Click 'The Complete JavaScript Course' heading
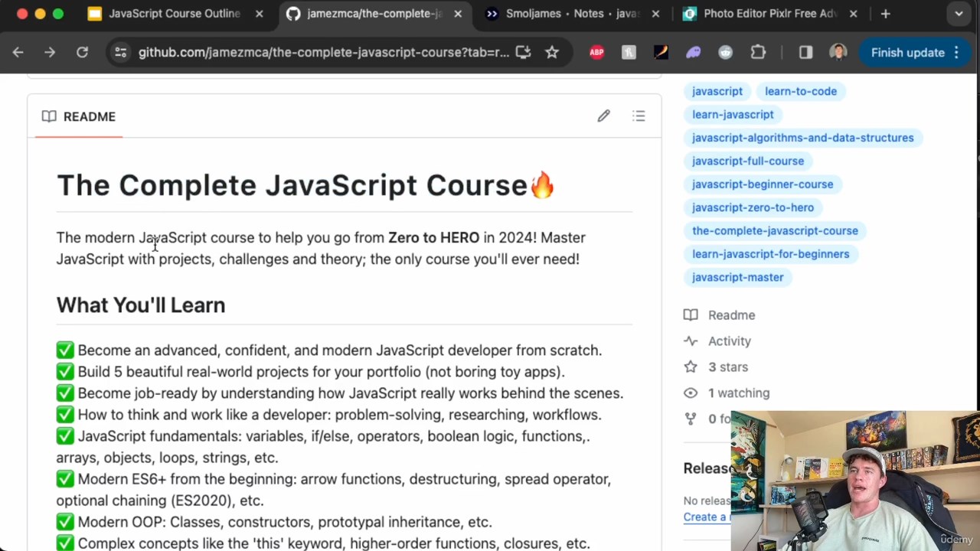 (305, 184)
